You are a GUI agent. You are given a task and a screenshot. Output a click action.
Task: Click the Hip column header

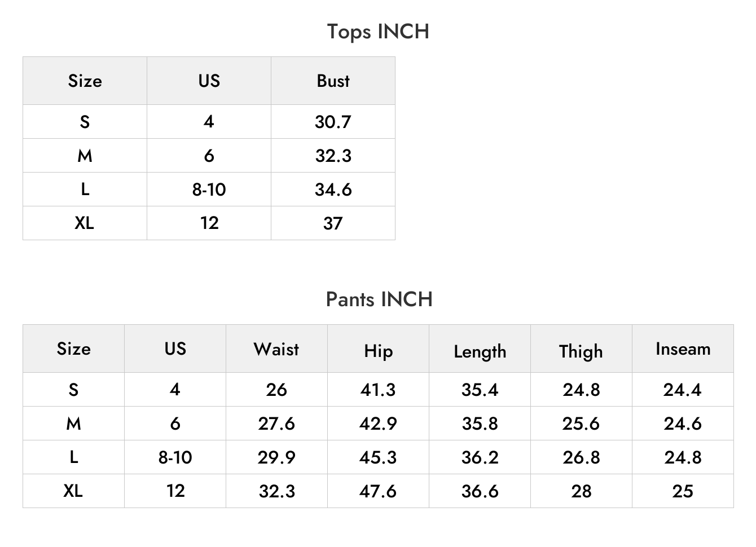pos(378,349)
